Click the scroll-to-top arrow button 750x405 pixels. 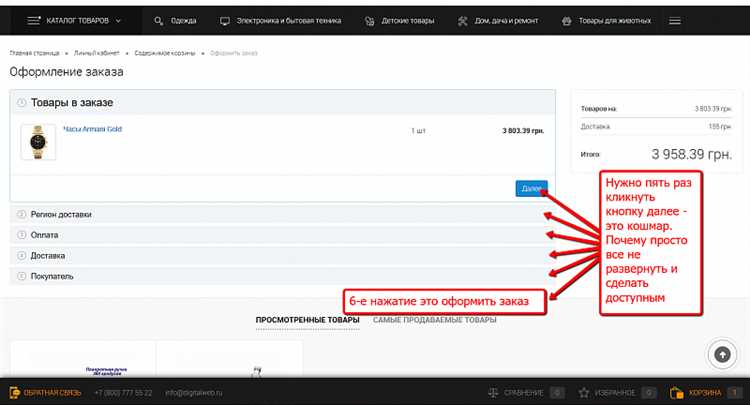pyautogui.click(x=722, y=354)
